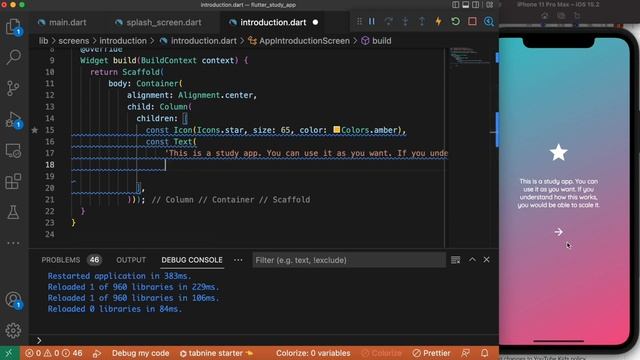Restart the debug session
Screen dimensions: 640x360
coord(456,22)
